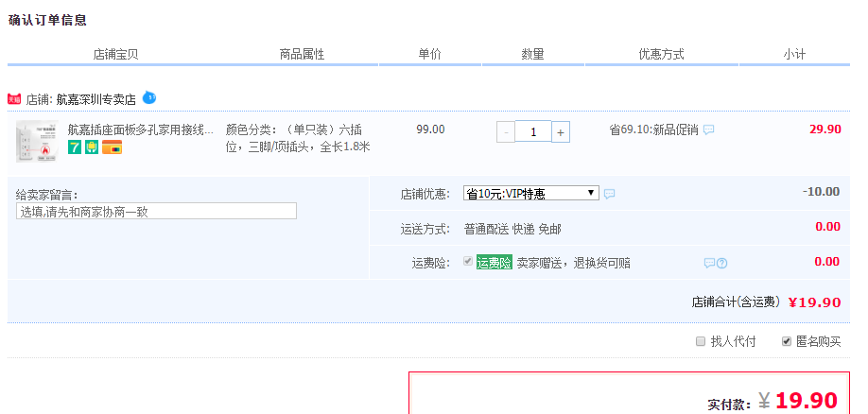The height and width of the screenshot is (414, 868).
Task: Open the 航嘉 socket product thumbnail image
Action: (37, 141)
